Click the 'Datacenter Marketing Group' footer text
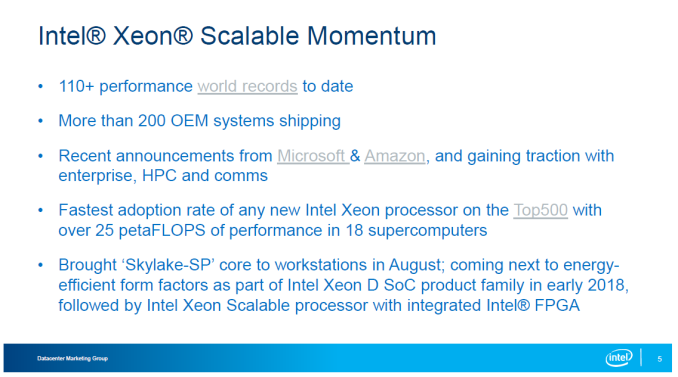 click(72, 358)
